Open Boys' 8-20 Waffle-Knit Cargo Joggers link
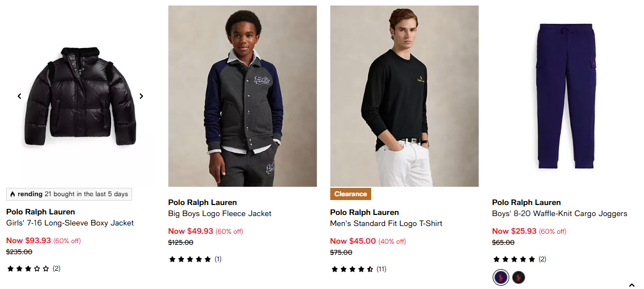This screenshot has width=644, height=289. (559, 213)
